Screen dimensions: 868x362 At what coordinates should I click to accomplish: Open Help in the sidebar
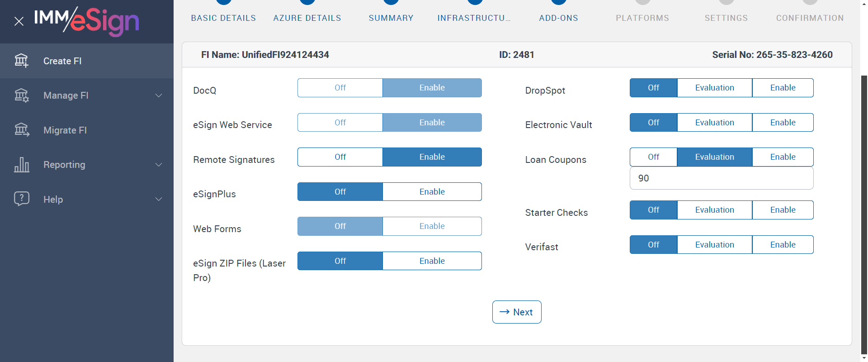(x=87, y=199)
